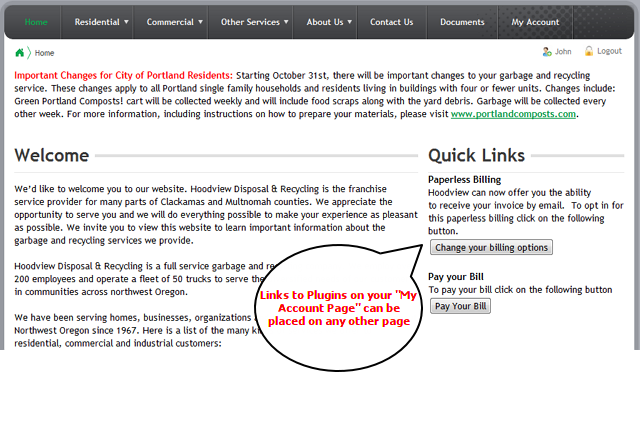
Task: Open the Home menu item
Action: click(x=36, y=22)
